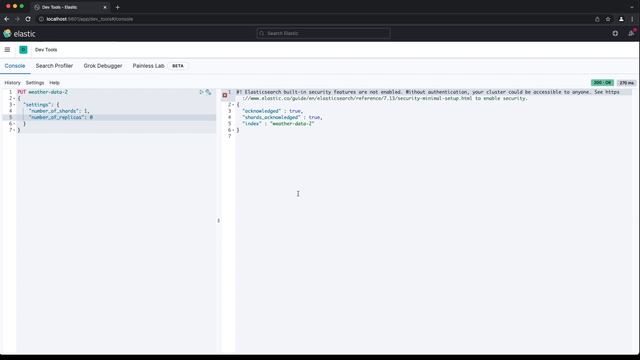Click the "index" : "weather-data-2" response line
The image size is (640, 360).
coord(278,124)
